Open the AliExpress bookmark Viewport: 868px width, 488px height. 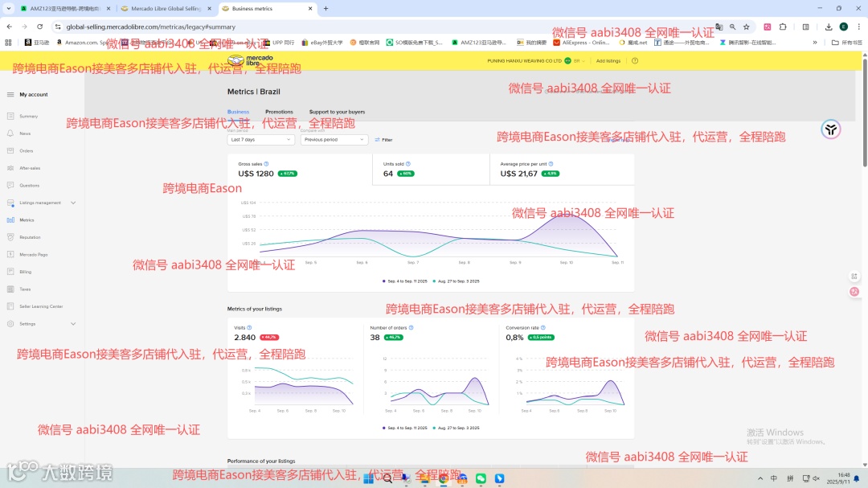click(581, 42)
